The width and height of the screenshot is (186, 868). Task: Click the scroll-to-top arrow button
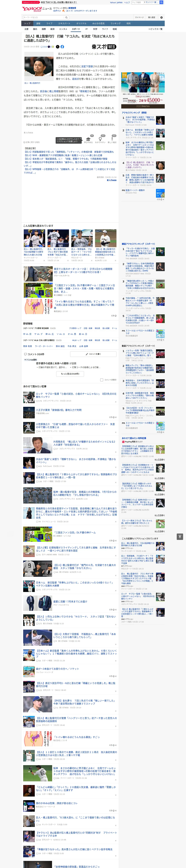pos(180,536)
